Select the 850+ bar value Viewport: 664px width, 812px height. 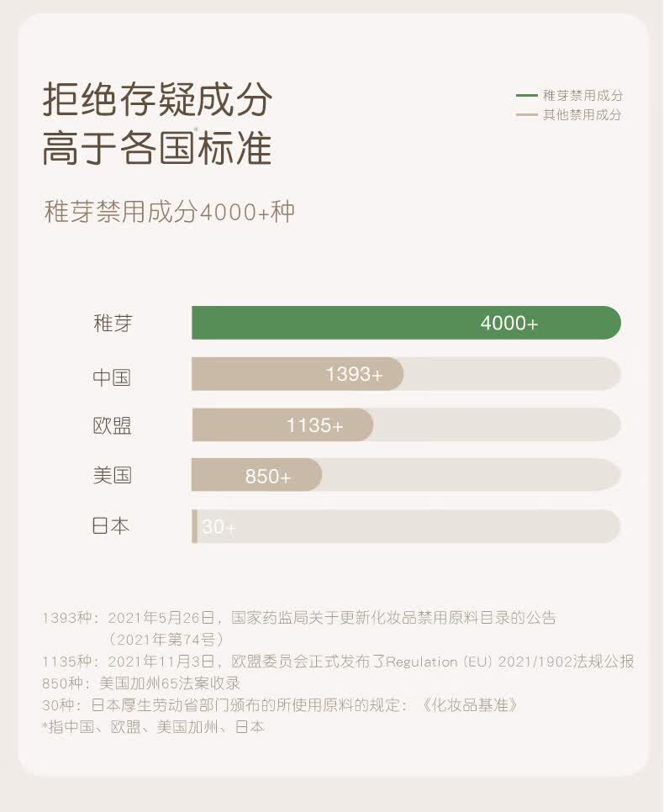coord(268,477)
